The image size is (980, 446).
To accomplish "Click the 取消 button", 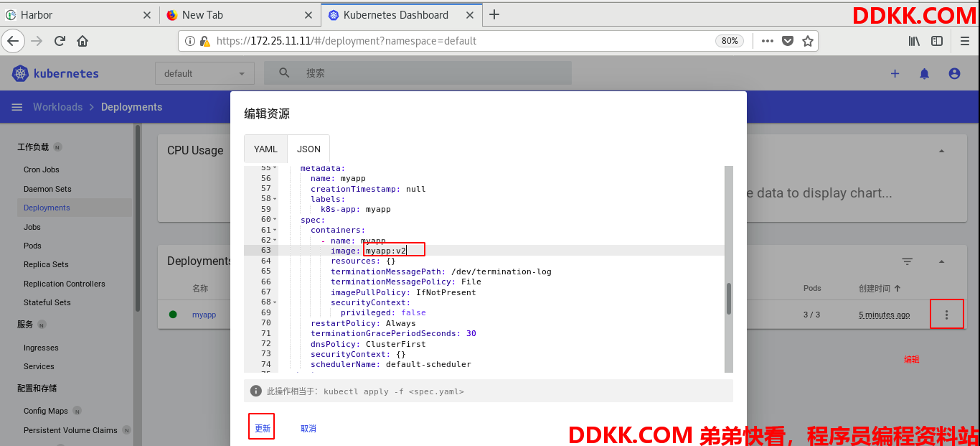I will 308,428.
